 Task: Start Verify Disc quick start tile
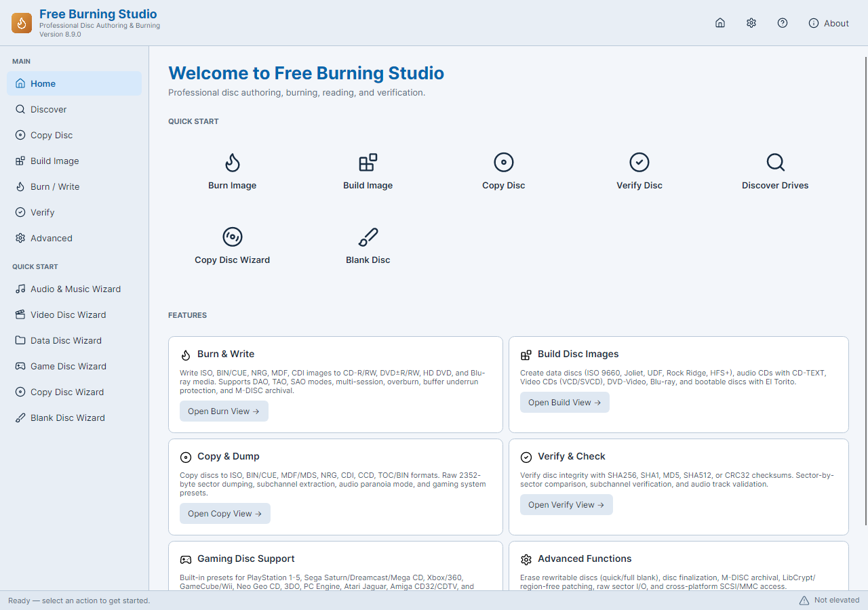(x=639, y=172)
